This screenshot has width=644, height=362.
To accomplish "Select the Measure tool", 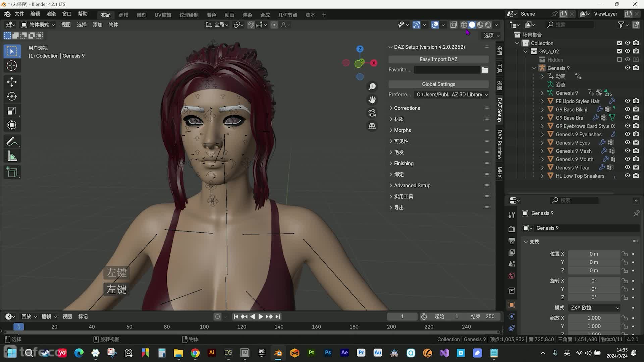I will click(12, 156).
